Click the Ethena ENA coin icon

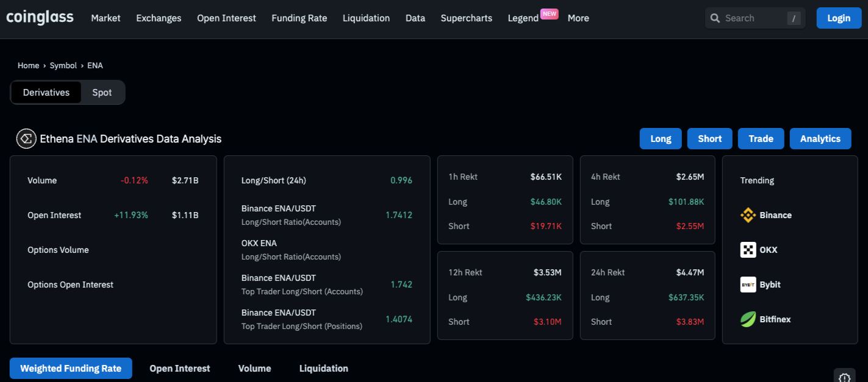coord(26,139)
